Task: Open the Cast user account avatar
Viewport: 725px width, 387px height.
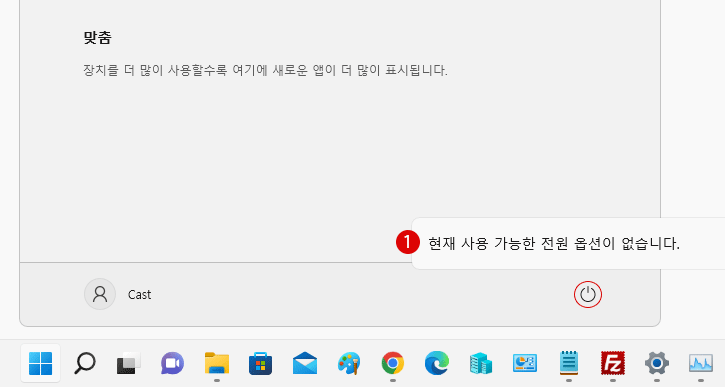Action: (100, 294)
